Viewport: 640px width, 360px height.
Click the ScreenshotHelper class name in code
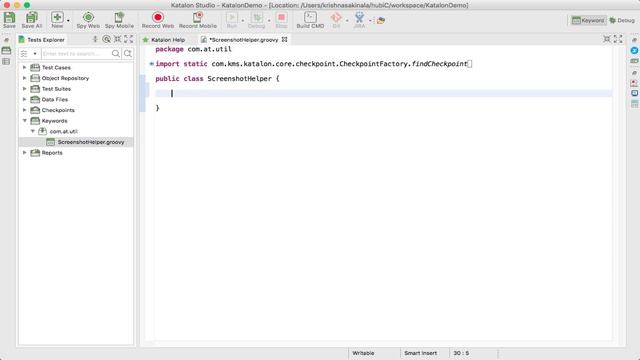pos(239,78)
